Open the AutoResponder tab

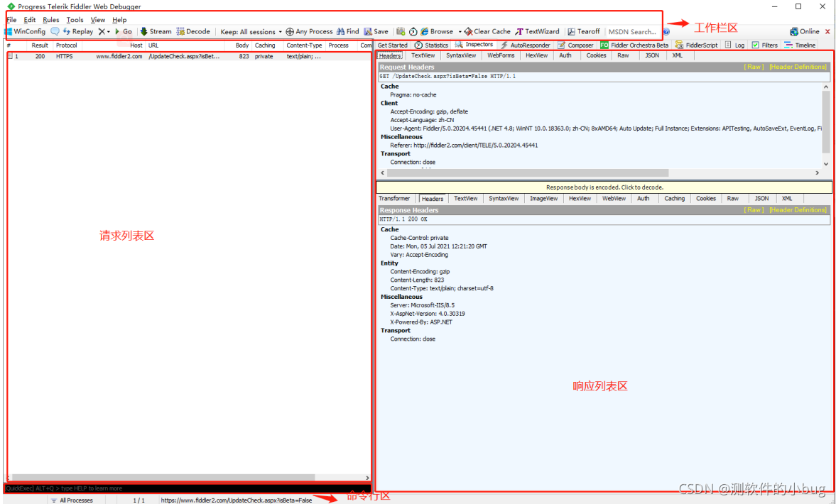pos(525,45)
